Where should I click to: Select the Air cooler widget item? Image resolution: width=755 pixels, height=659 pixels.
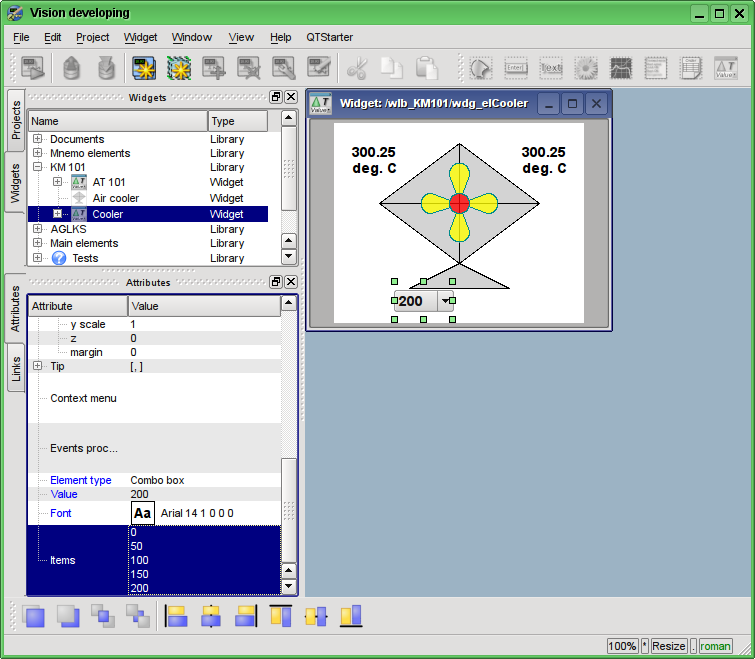[x=116, y=199]
